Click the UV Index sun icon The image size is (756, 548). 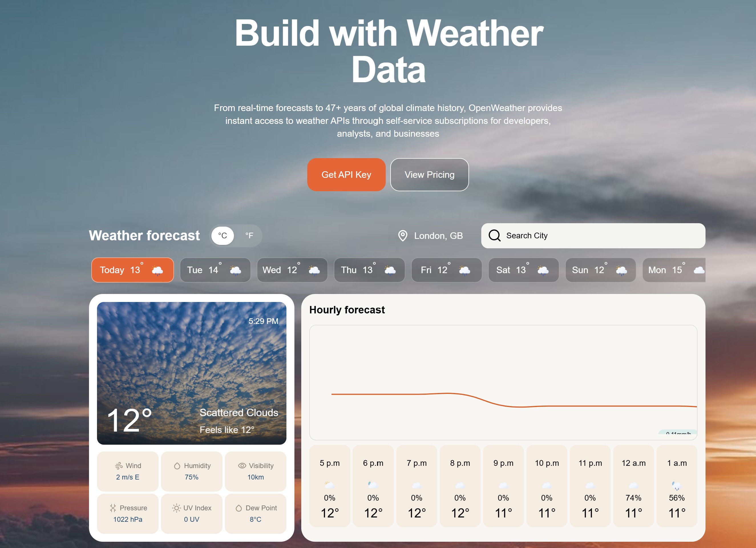pyautogui.click(x=176, y=508)
